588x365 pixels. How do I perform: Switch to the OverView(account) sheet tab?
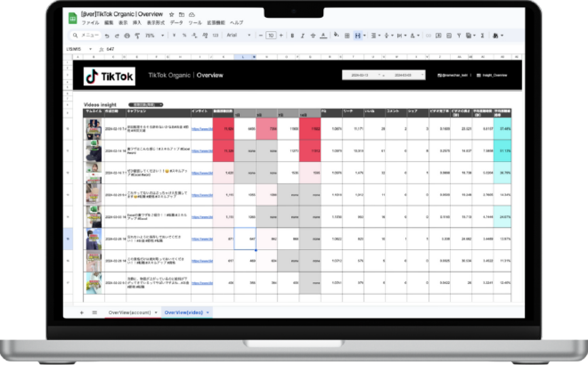tap(129, 313)
